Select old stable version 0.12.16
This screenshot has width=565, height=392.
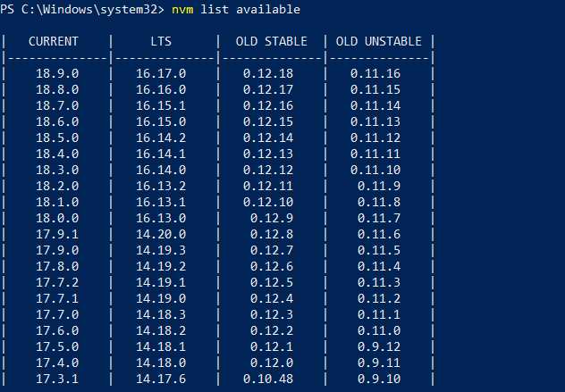(x=268, y=105)
